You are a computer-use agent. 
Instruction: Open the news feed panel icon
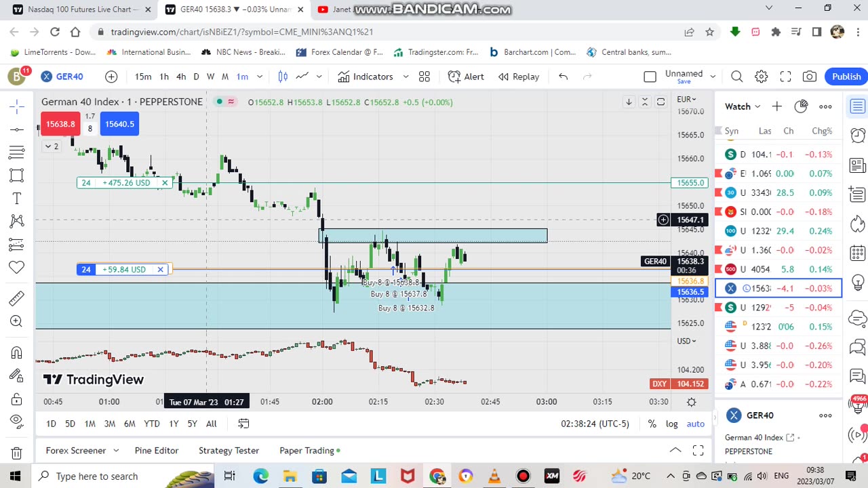[x=858, y=165]
